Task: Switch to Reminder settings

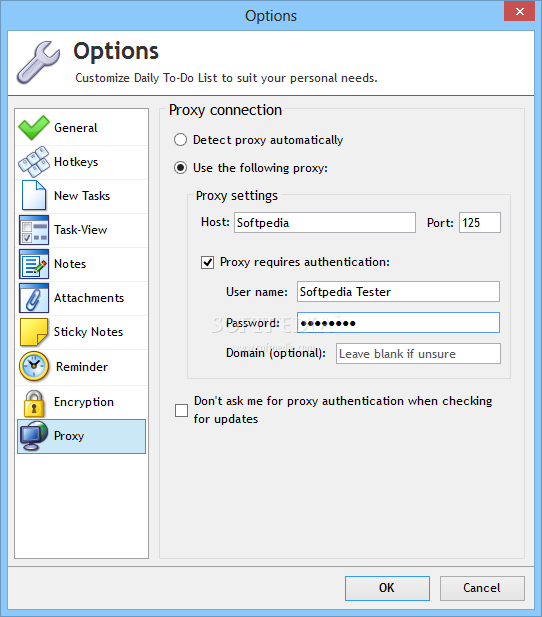Action: point(81,367)
